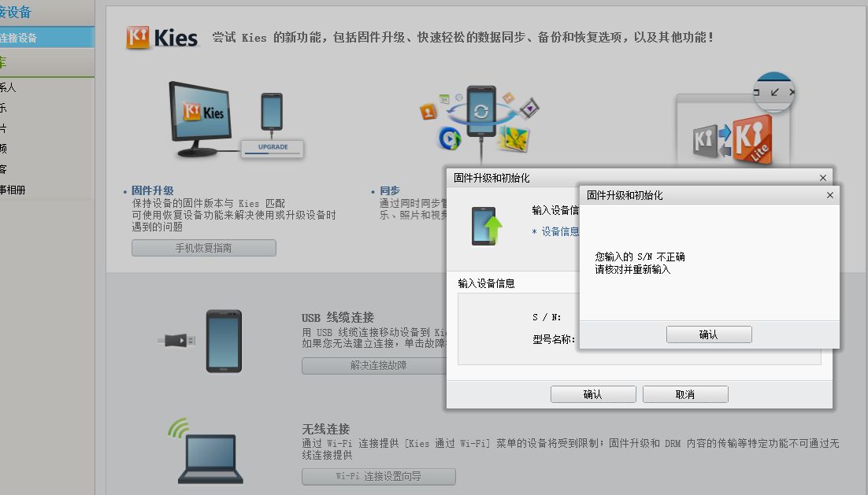The height and width of the screenshot is (495, 868).
Task: Close the S/N error message popup
Action: pos(830,195)
